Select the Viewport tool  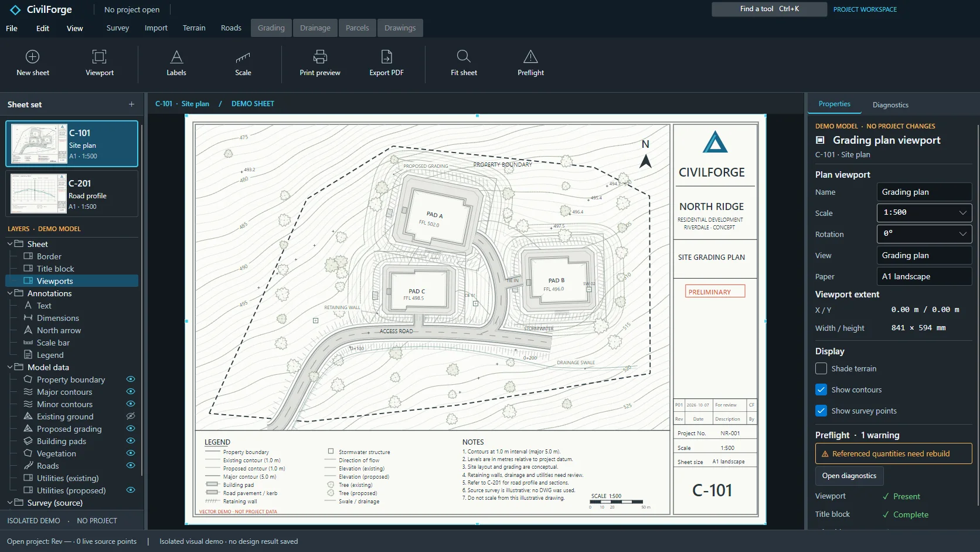(100, 63)
